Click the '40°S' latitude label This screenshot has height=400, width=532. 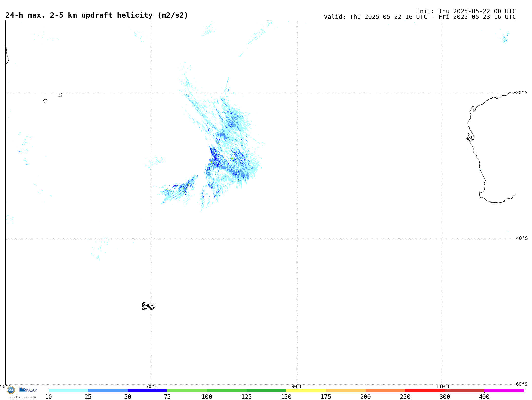coord(522,238)
